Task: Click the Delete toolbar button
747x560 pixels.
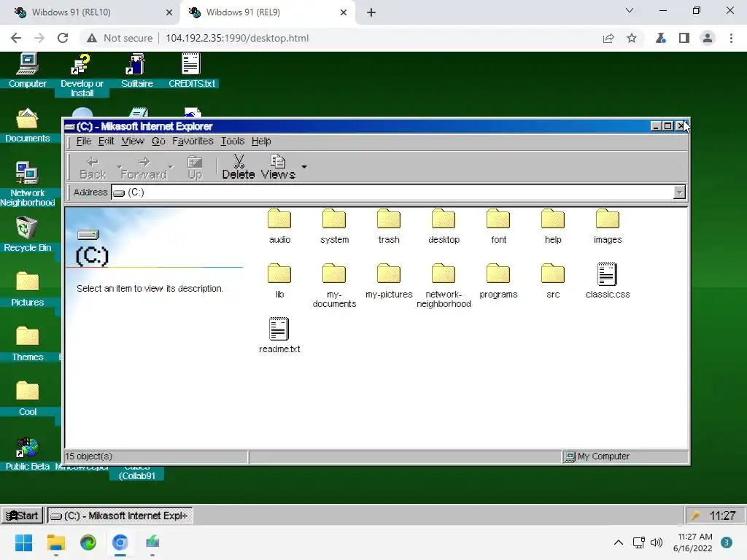Action: pyautogui.click(x=239, y=167)
